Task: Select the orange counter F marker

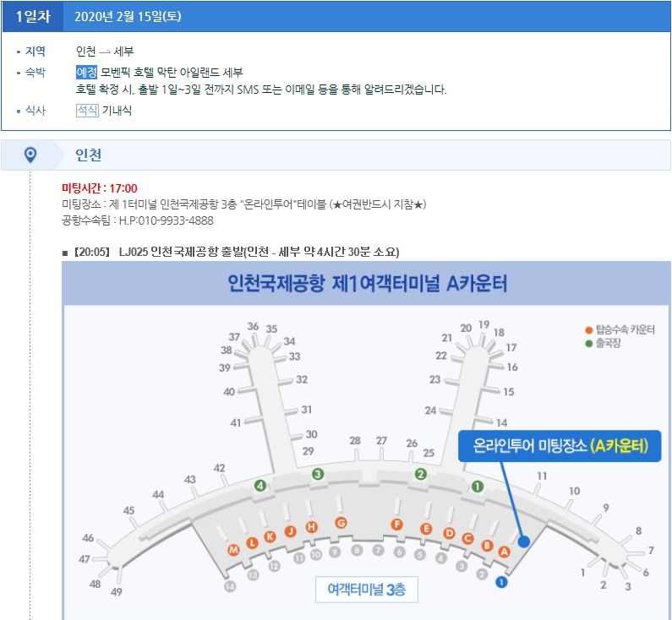Action: point(396,525)
